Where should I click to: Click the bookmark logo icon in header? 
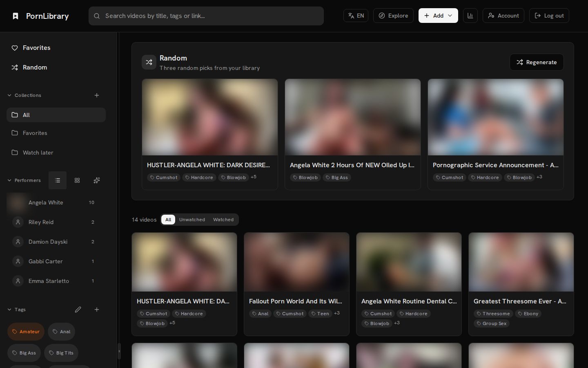(16, 16)
